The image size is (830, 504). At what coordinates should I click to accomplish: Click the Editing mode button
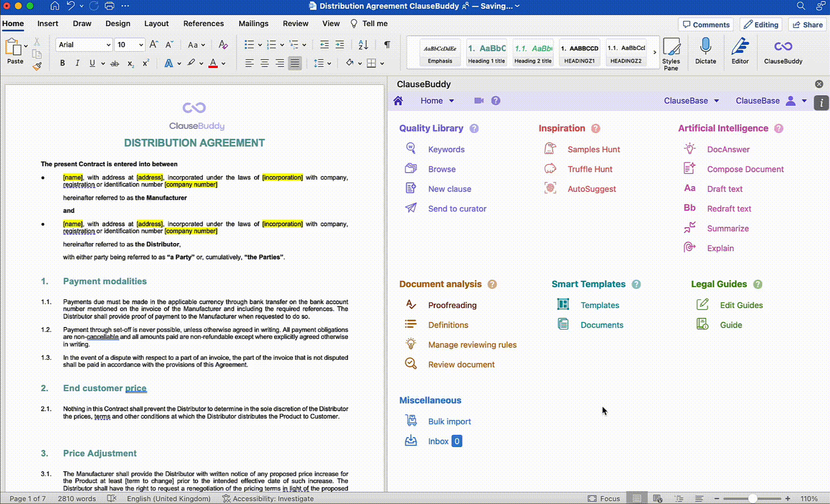[x=761, y=25]
